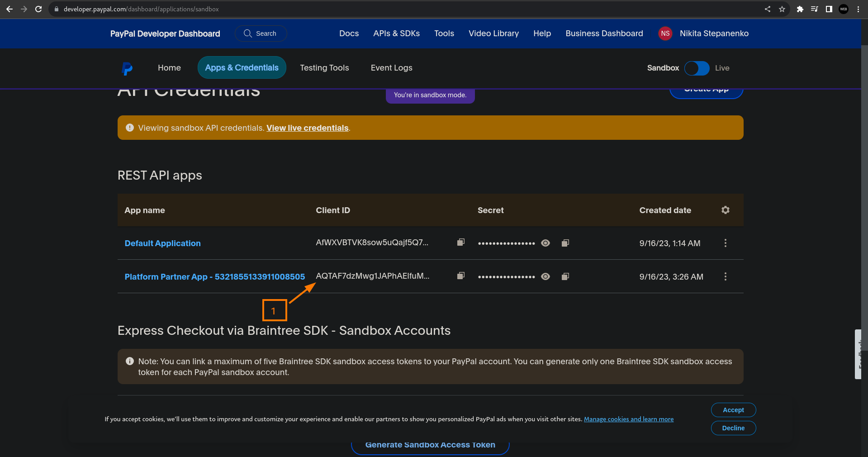Open the PayPal Developer Dashboard title link
The width and height of the screenshot is (868, 457).
click(165, 33)
